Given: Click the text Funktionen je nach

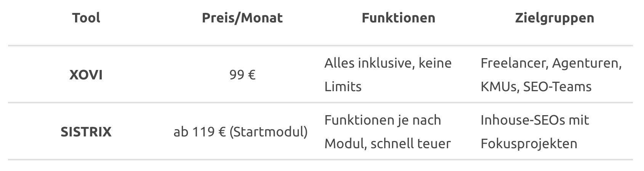Looking at the screenshot, I should (x=383, y=120).
